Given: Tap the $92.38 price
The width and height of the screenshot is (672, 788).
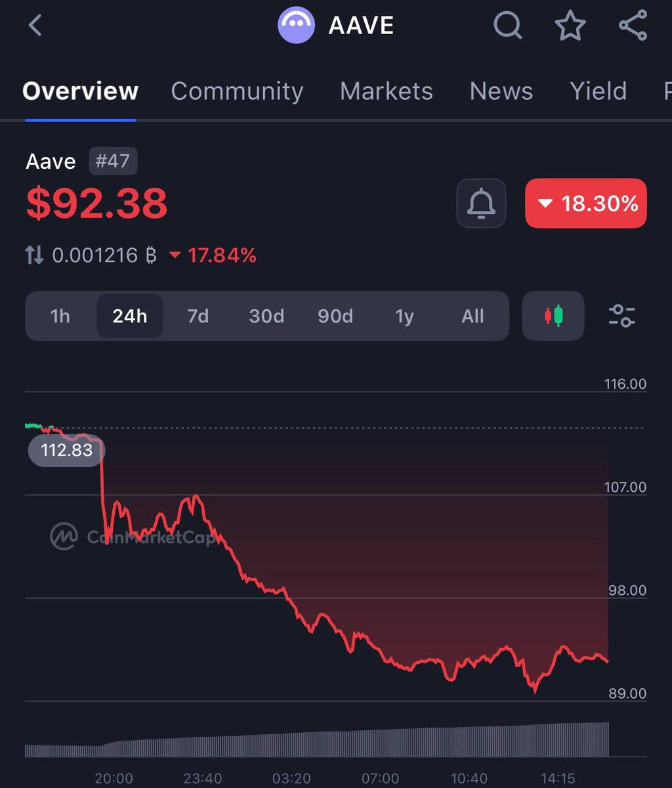Looking at the screenshot, I should click(96, 203).
